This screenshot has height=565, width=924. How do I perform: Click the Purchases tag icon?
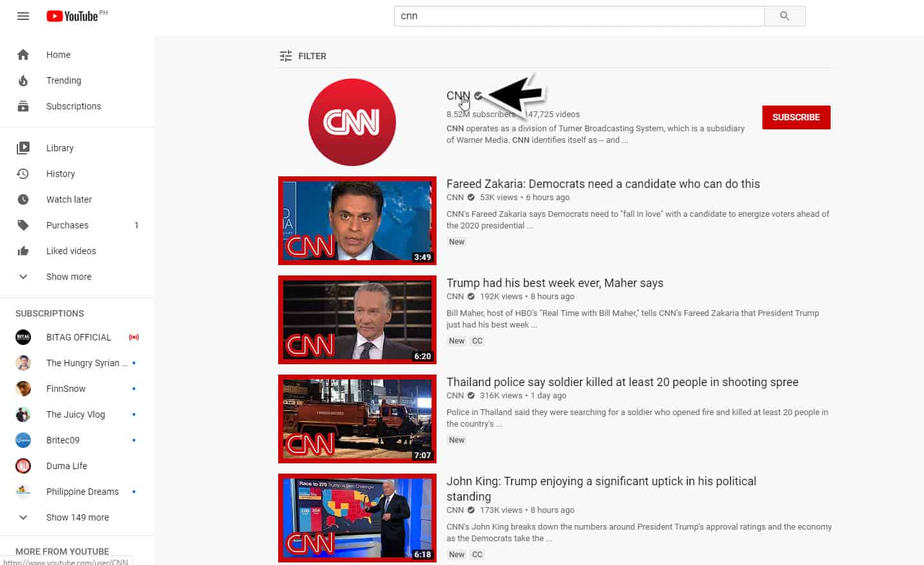[x=23, y=225]
